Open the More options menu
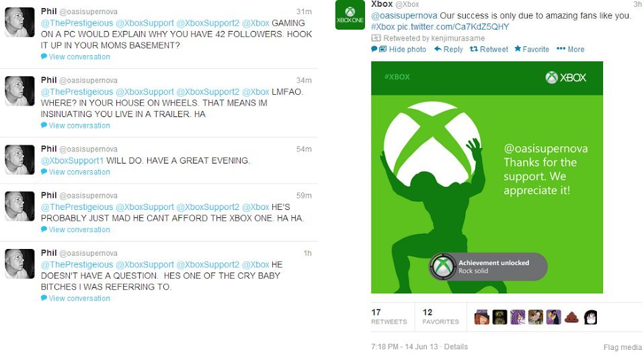Image resolution: width=644 pixels, height=358 pixels. pos(571,49)
